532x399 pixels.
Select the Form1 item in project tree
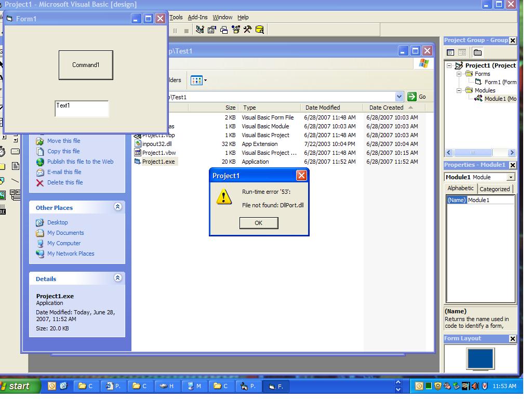pyautogui.click(x=500, y=82)
